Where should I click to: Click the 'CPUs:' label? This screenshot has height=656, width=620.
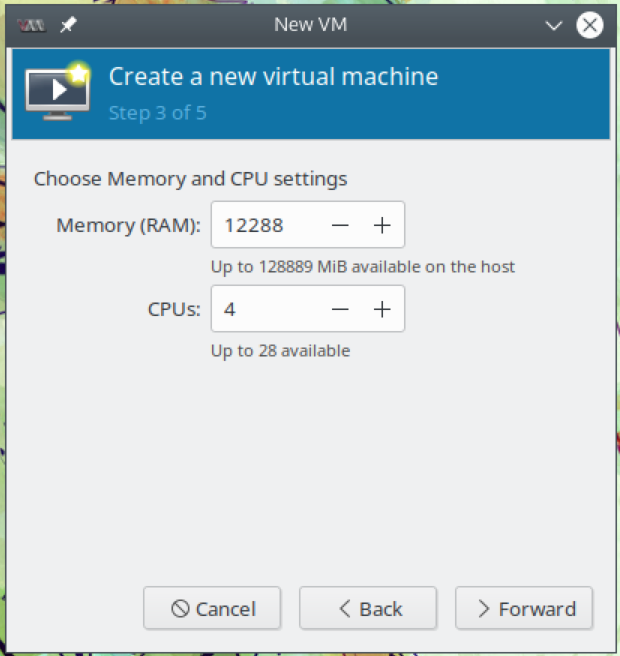[x=174, y=310]
